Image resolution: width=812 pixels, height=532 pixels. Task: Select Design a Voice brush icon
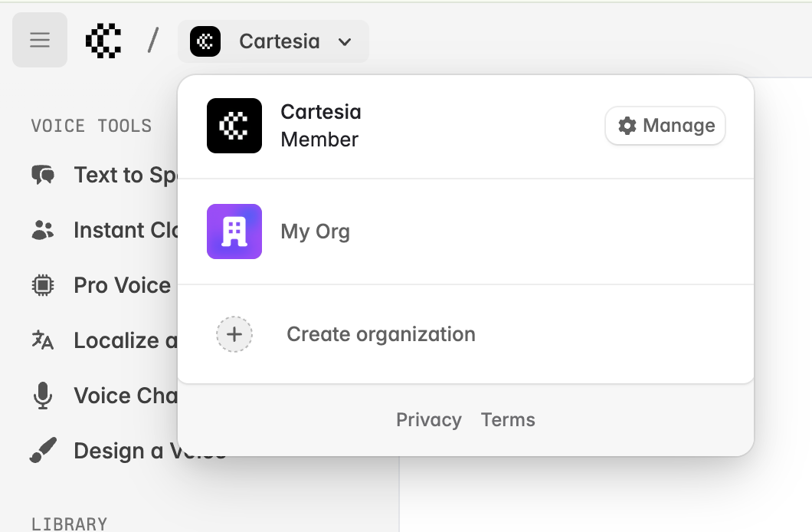point(43,451)
